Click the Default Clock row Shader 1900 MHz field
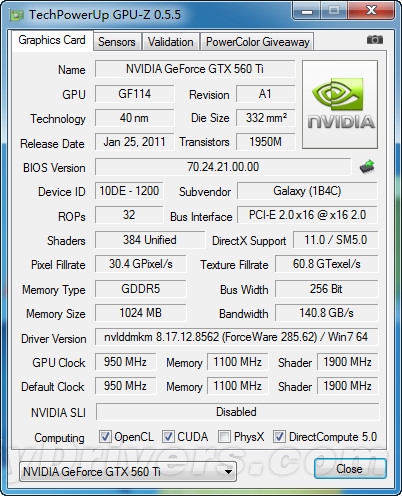Screen dimensions: 402x496 click(x=347, y=386)
